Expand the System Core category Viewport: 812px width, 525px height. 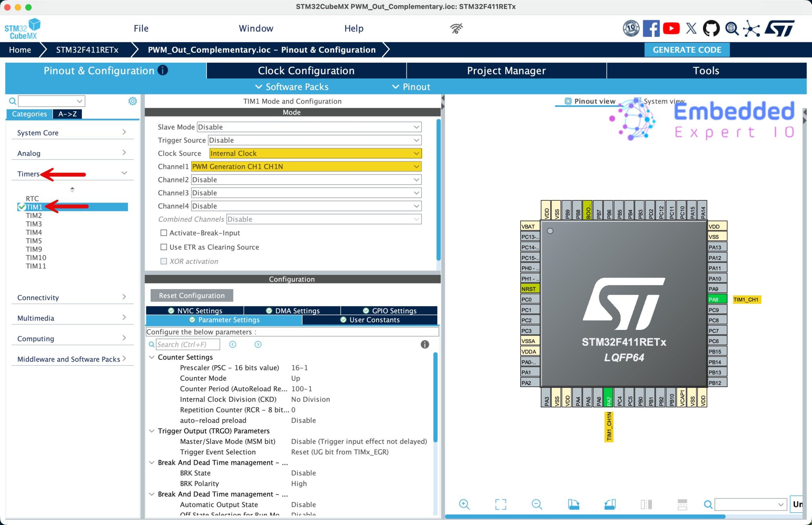pyautogui.click(x=124, y=132)
